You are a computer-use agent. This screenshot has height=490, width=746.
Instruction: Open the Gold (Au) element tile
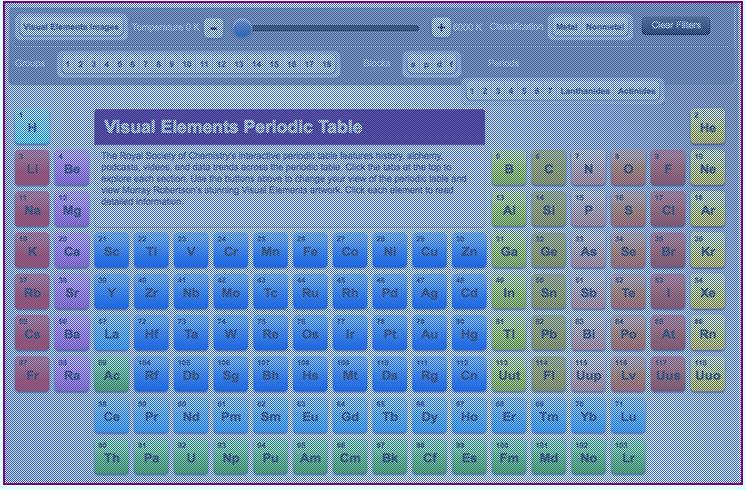point(429,334)
